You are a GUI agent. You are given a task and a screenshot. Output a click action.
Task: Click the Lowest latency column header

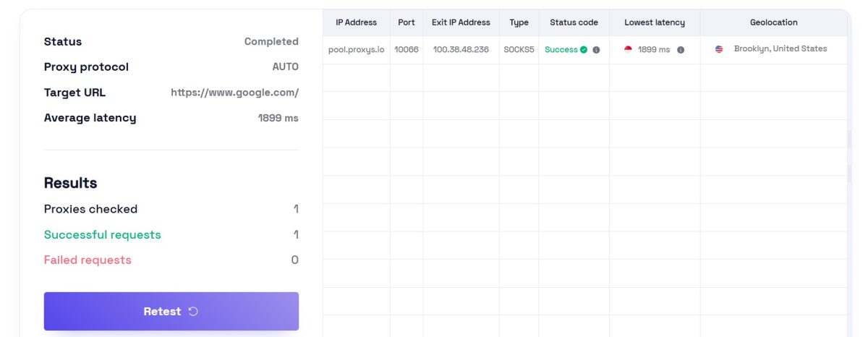click(x=654, y=22)
